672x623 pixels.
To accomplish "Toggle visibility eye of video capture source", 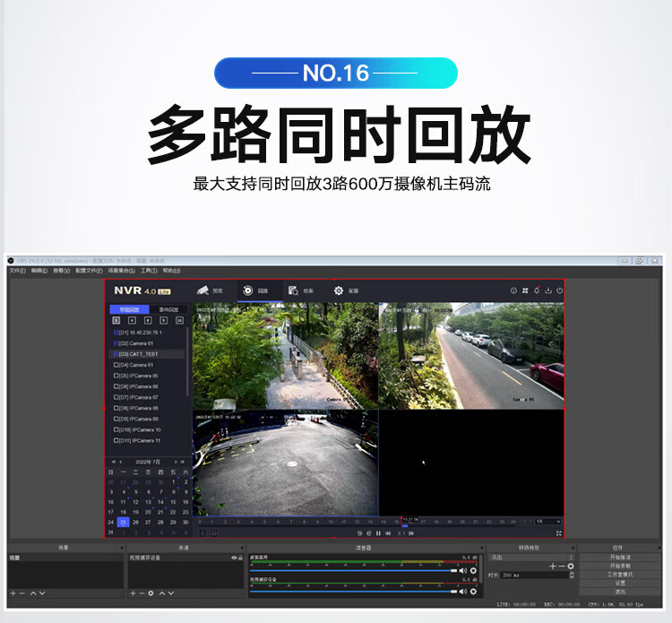I will pos(234,558).
